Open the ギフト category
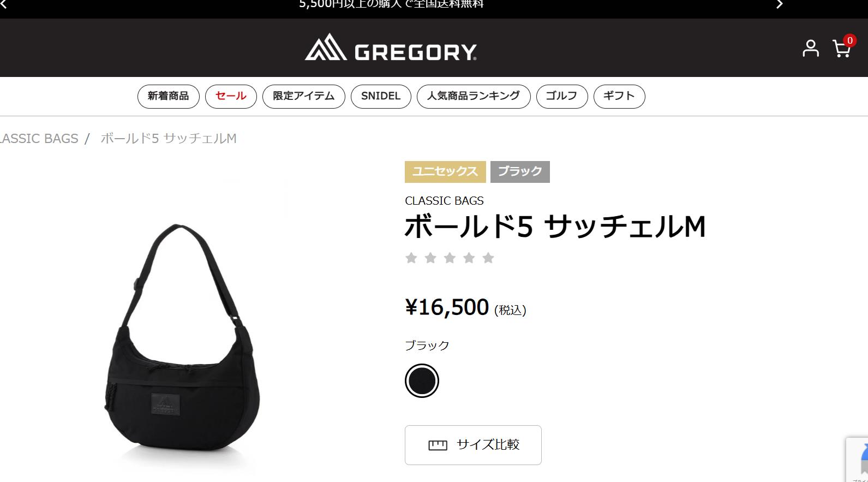This screenshot has width=868, height=482. point(619,97)
